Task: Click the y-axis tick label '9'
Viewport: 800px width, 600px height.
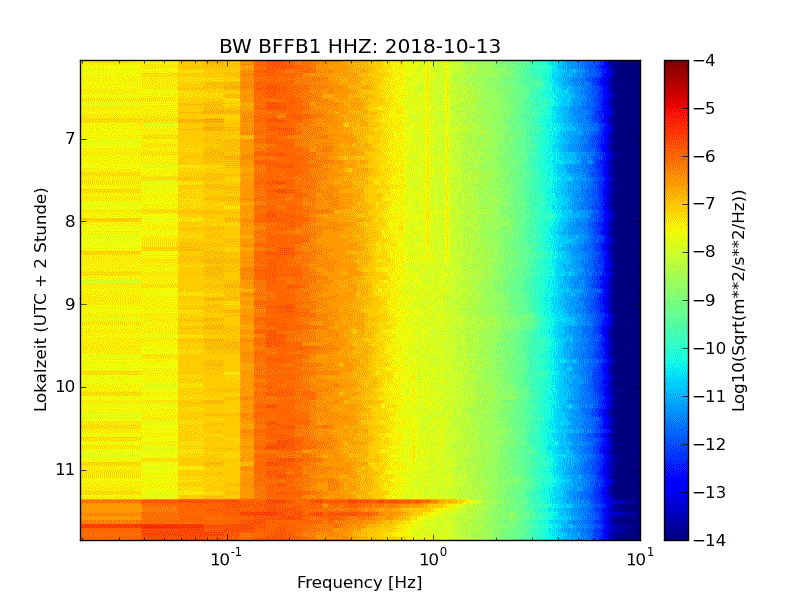Action: [70, 304]
